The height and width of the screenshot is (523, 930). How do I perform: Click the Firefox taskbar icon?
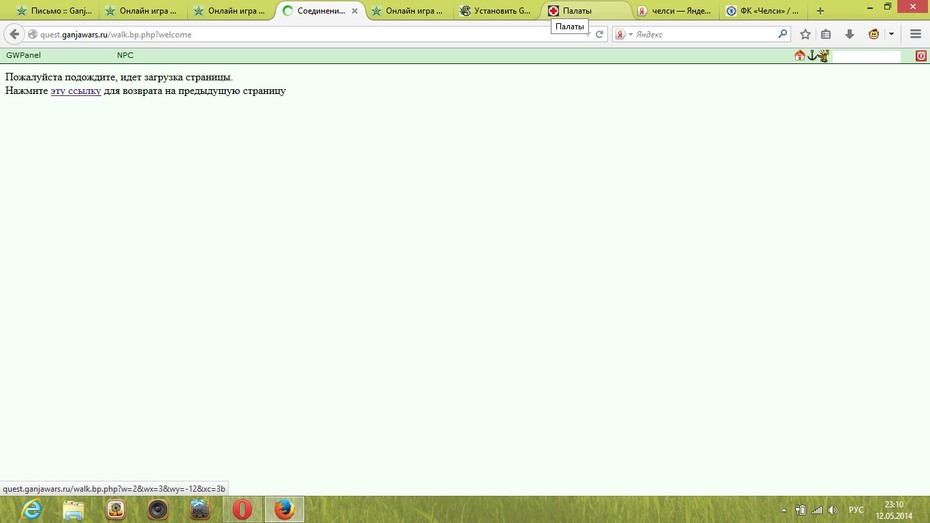(x=284, y=509)
